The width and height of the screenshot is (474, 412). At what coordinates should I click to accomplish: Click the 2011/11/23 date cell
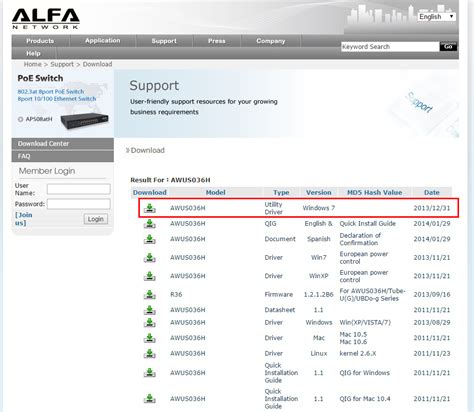tap(432, 353)
